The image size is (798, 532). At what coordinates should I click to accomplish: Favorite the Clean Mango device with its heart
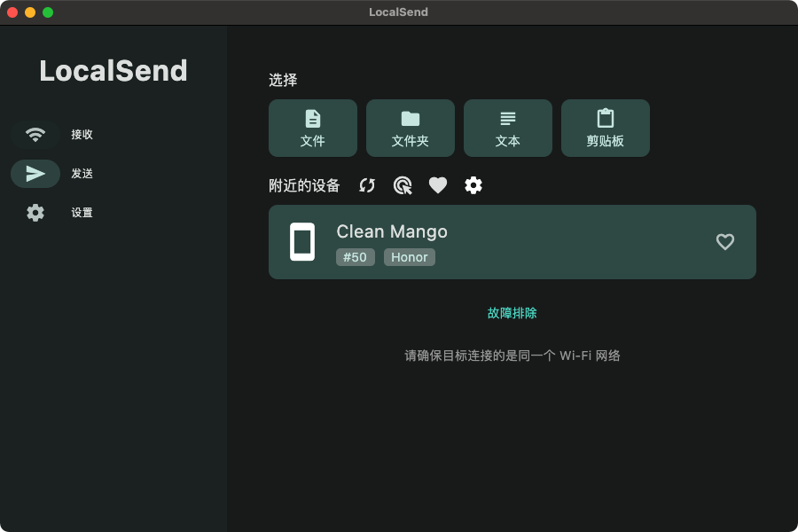(x=725, y=241)
